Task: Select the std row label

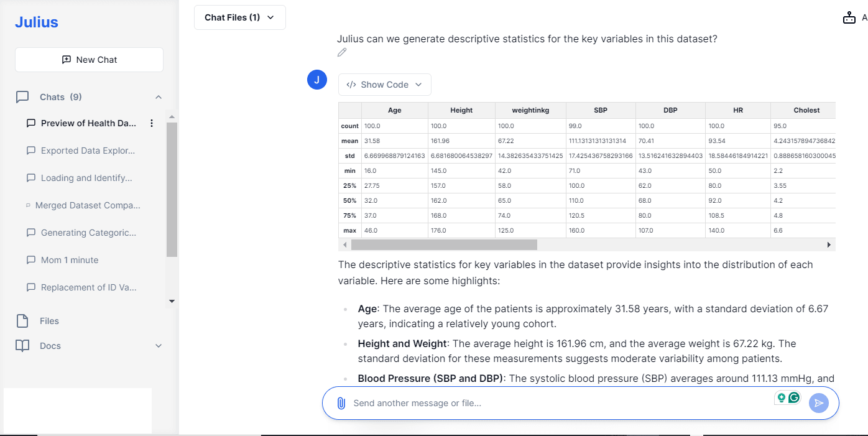Action: pyautogui.click(x=349, y=155)
